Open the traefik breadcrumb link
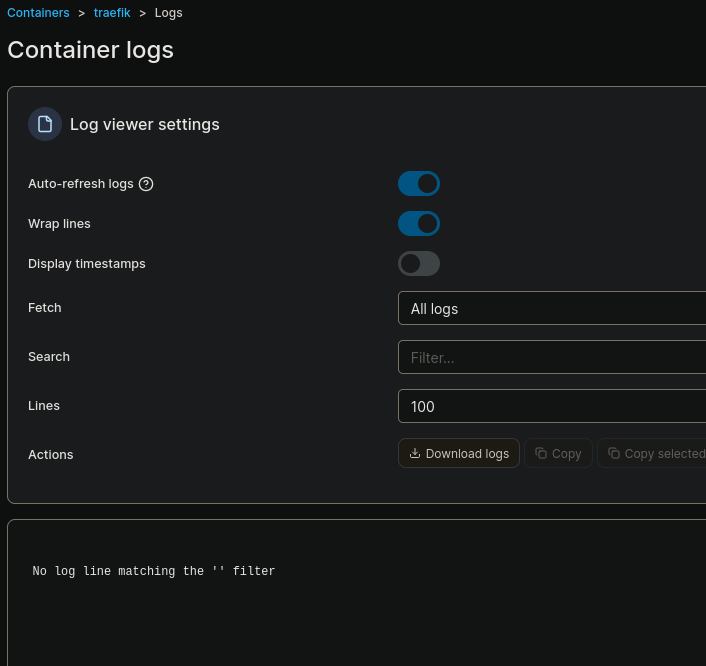The image size is (706, 666). point(112,13)
